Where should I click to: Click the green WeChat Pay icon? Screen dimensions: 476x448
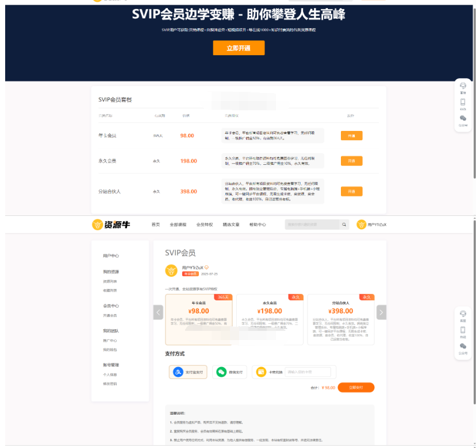[220, 372]
